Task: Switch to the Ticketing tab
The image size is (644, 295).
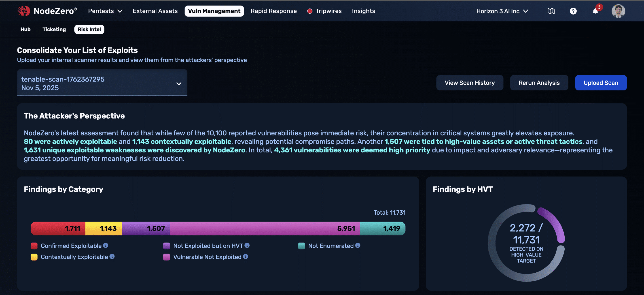Action: (x=54, y=29)
